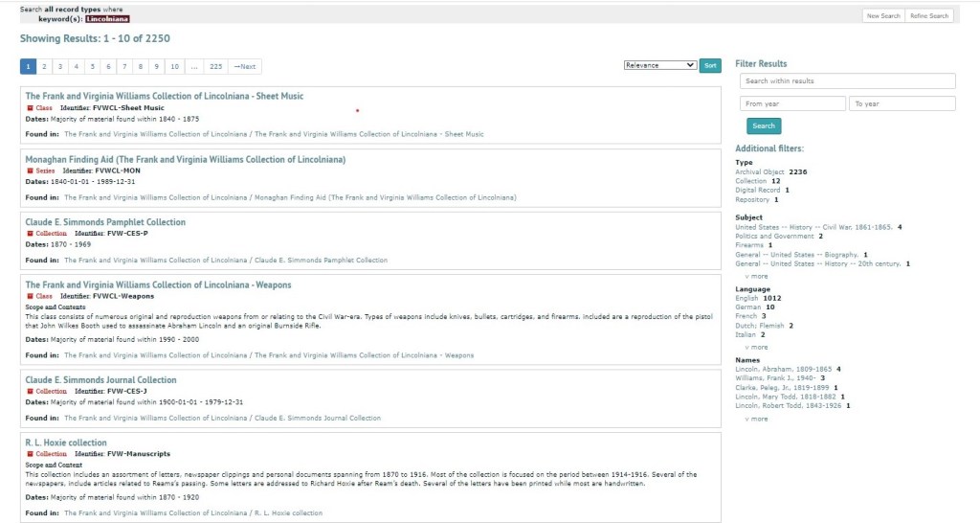Open the Relevance sort dropdown
Viewport: 980px width, 523px height.
click(659, 65)
